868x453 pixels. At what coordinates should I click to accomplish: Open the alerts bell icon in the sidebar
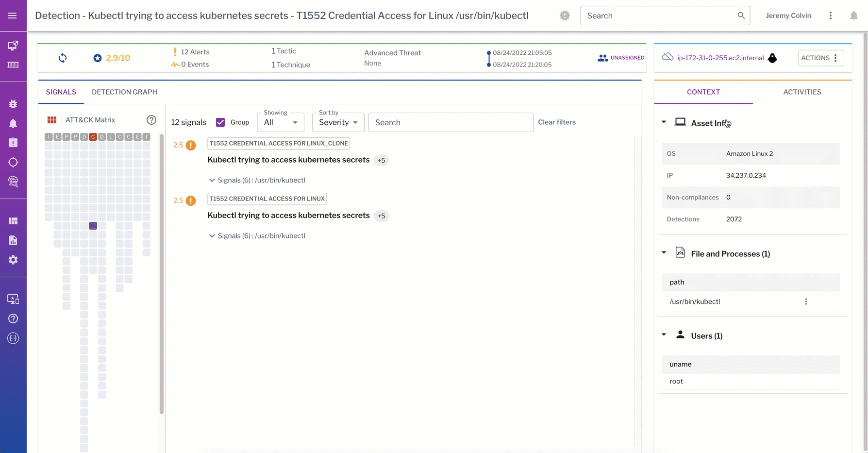(x=13, y=123)
